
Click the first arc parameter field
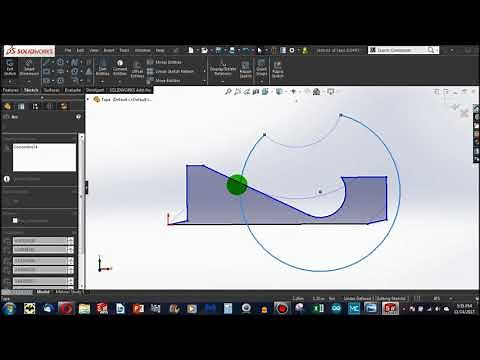click(x=40, y=241)
